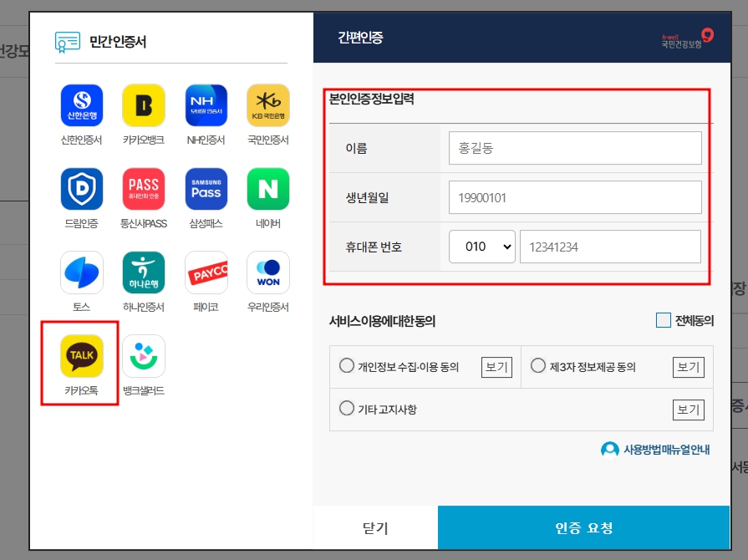Click the 민간인증서 certificate header icon
The image size is (748, 560).
tap(67, 42)
